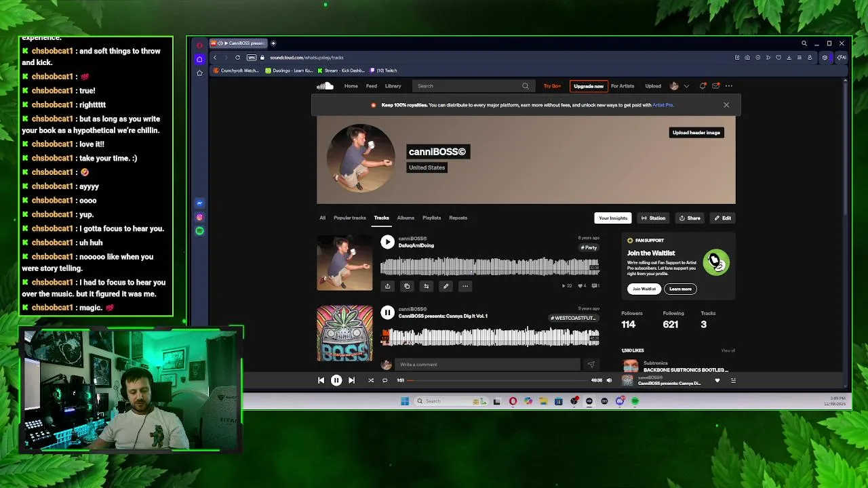
Task: Start the profile Station
Action: pyautogui.click(x=654, y=218)
